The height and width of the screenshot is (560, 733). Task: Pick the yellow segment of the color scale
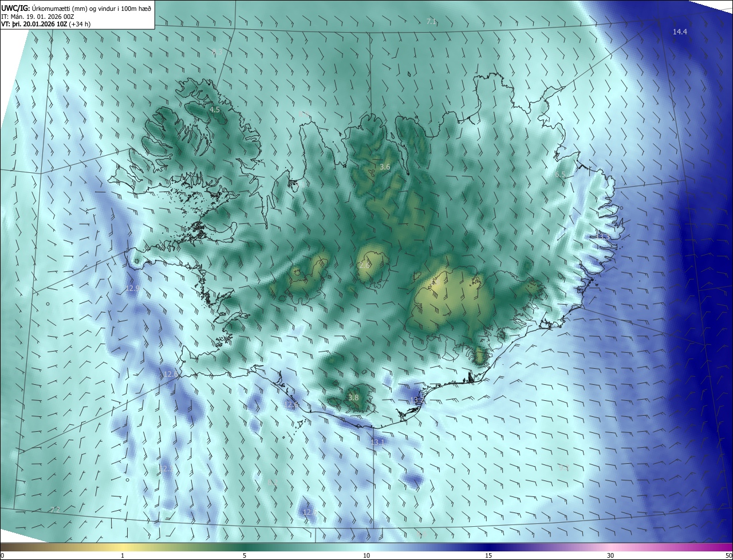tap(123, 547)
